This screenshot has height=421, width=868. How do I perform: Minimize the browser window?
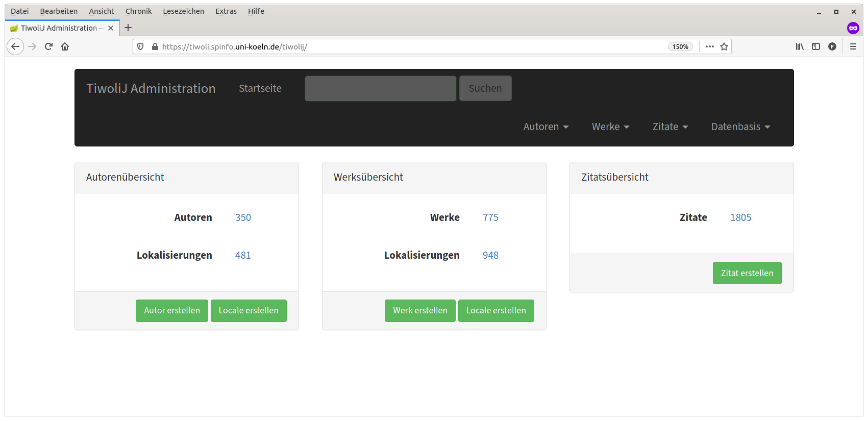[819, 12]
